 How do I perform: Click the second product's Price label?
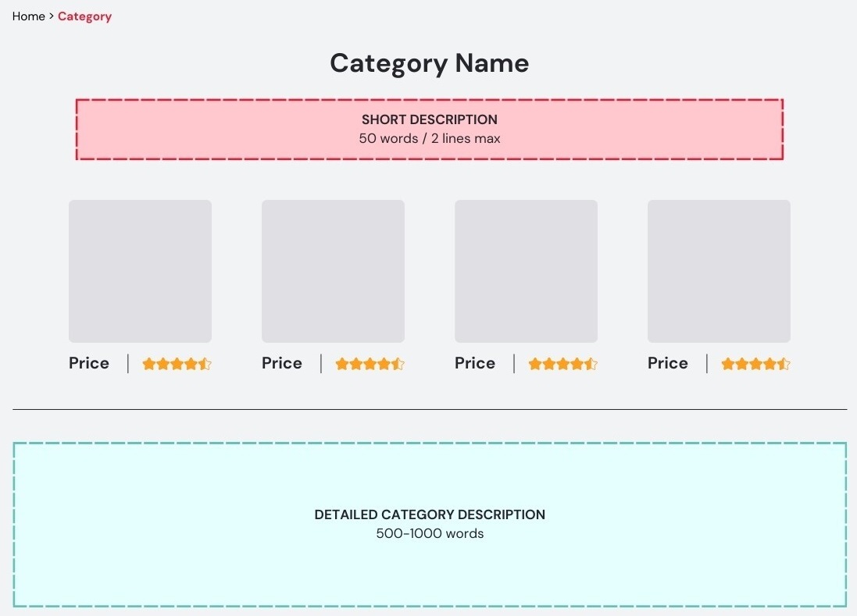click(x=282, y=363)
